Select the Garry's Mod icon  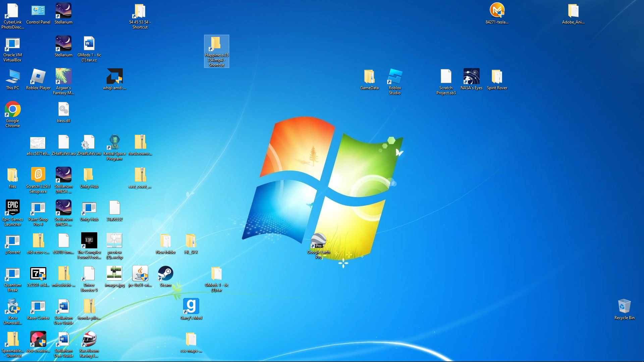(191, 307)
